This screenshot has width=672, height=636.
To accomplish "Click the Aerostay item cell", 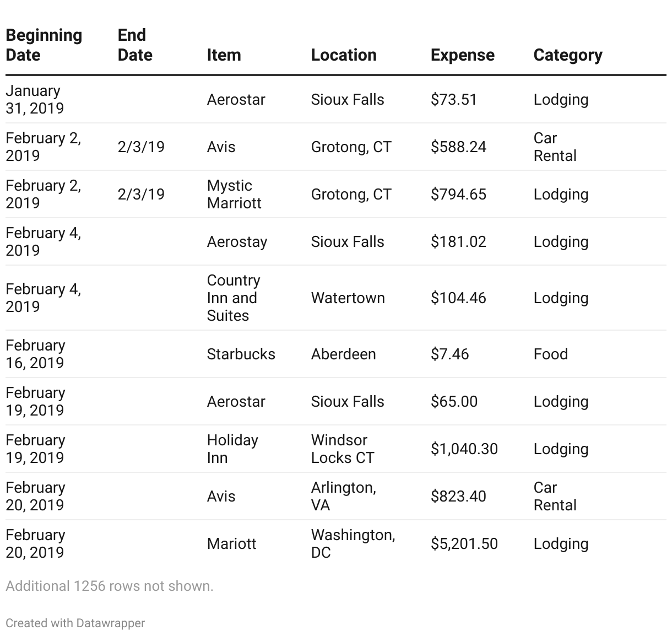I will tap(237, 241).
